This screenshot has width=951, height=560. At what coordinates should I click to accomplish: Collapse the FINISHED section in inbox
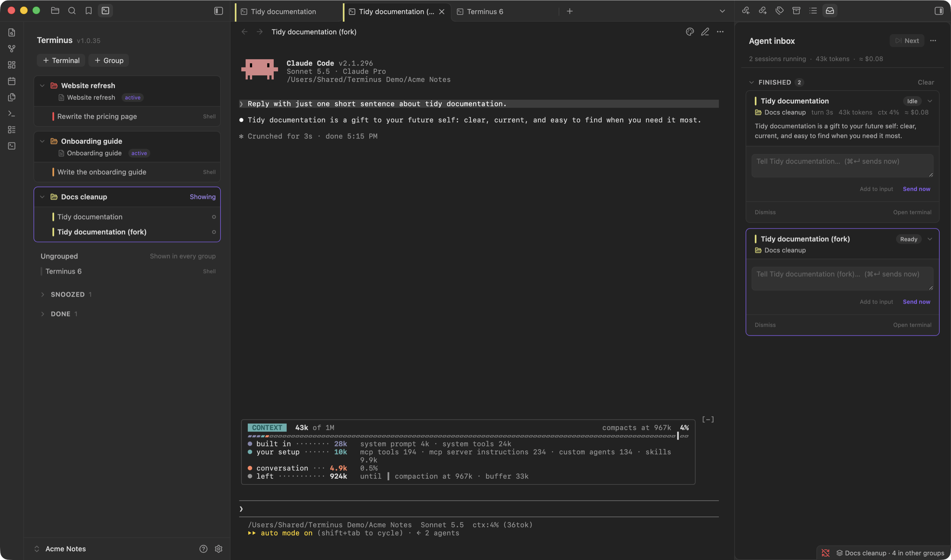pyautogui.click(x=751, y=82)
